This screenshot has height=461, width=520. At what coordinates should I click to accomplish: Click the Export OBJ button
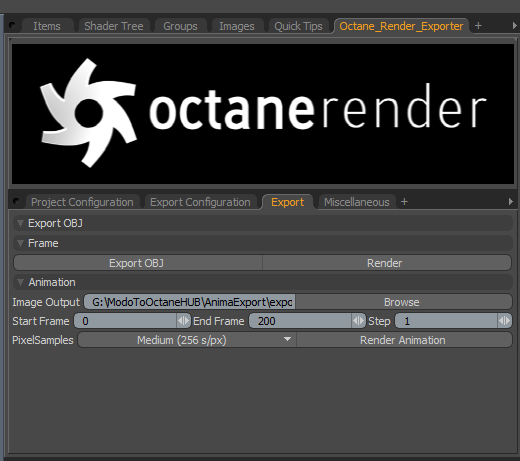(138, 263)
